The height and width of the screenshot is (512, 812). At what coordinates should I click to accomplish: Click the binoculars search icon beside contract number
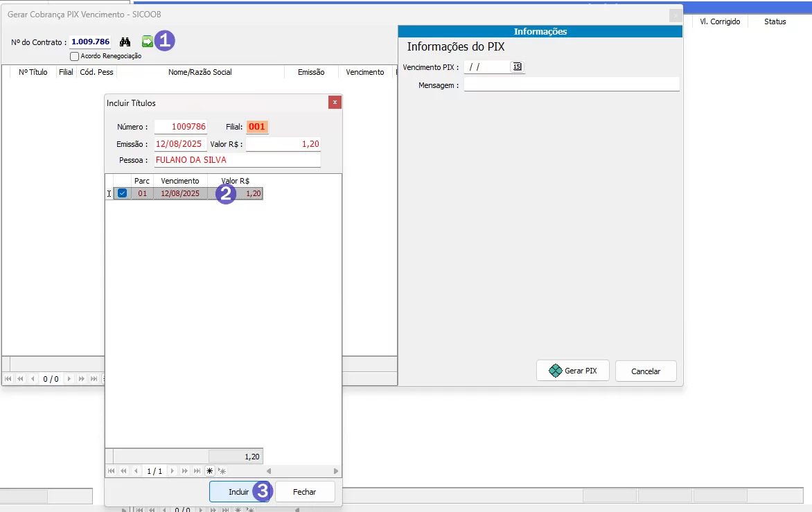(125, 42)
